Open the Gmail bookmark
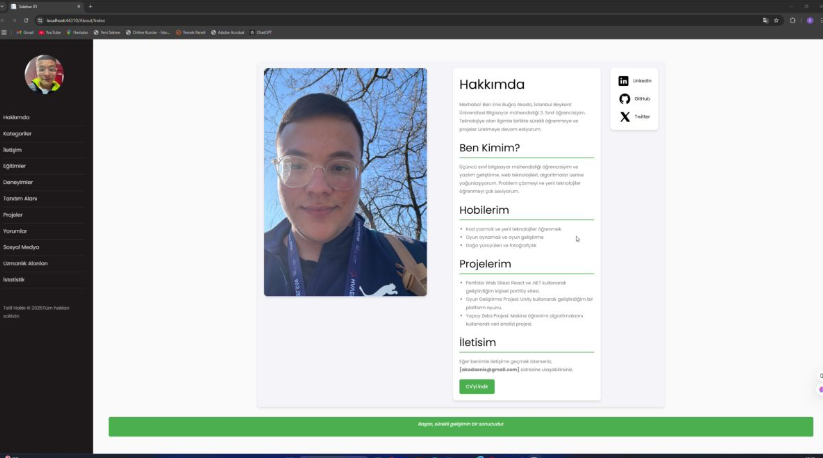823x458 pixels. [x=25, y=33]
